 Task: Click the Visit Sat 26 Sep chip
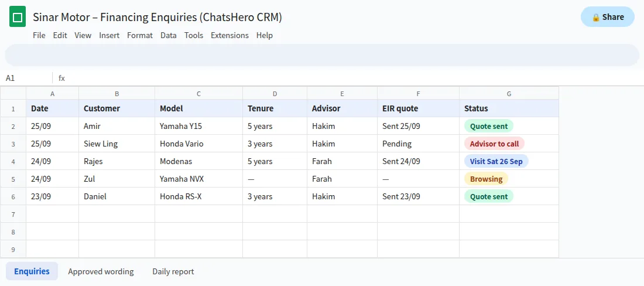(x=496, y=161)
